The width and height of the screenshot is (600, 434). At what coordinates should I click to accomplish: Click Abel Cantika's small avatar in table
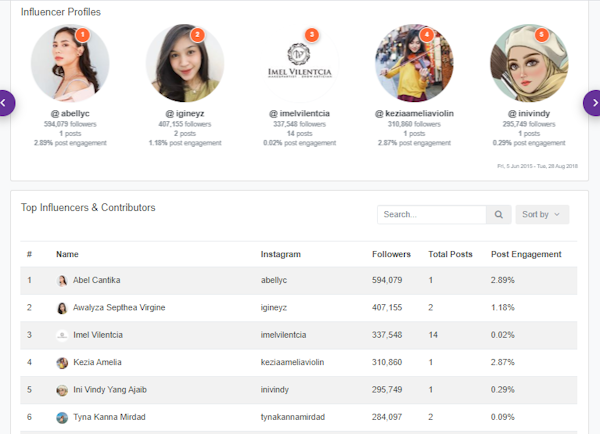[x=62, y=281]
